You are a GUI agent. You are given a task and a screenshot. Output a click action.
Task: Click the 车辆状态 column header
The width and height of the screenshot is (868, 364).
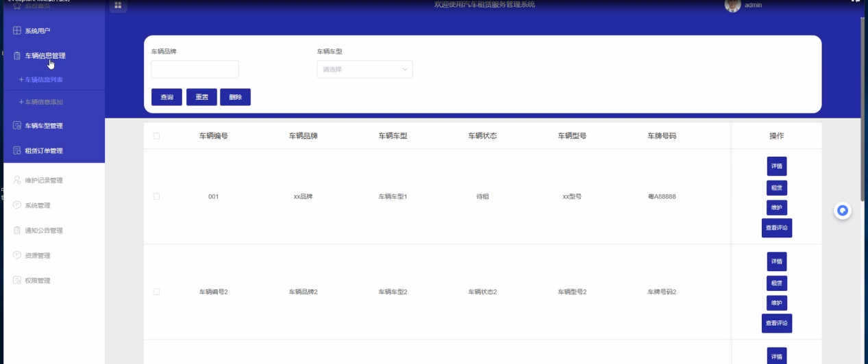483,136
